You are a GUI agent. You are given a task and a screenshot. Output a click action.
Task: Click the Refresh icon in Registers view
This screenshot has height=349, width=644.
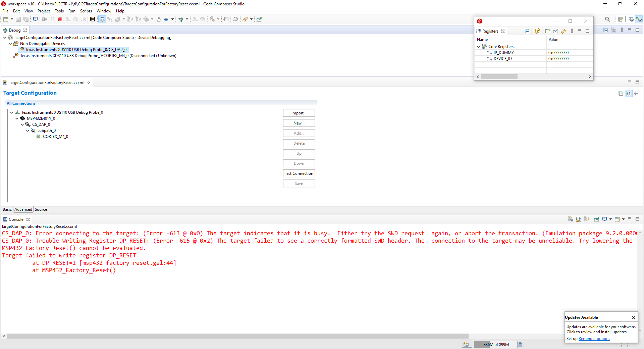point(563,31)
